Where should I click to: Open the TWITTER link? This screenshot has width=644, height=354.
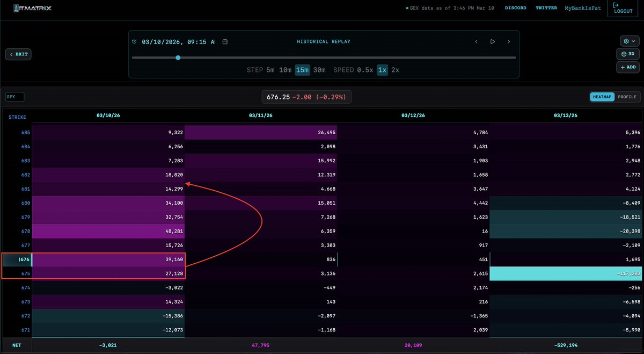[x=546, y=8]
